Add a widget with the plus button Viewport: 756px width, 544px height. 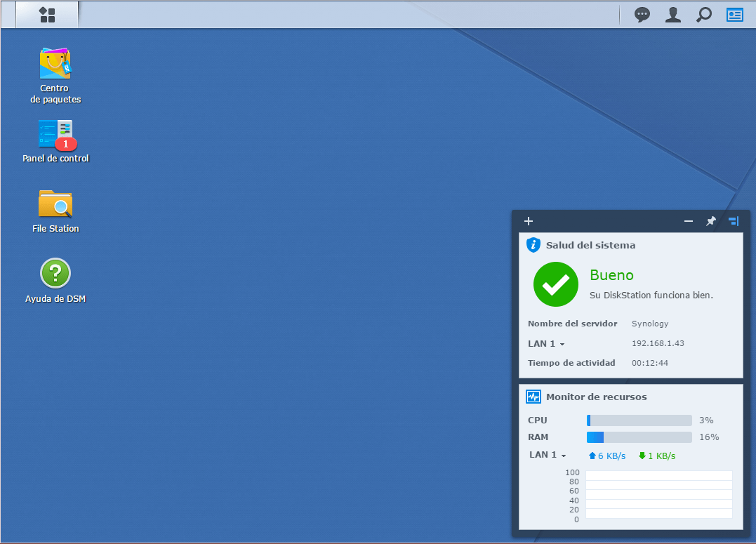point(529,221)
